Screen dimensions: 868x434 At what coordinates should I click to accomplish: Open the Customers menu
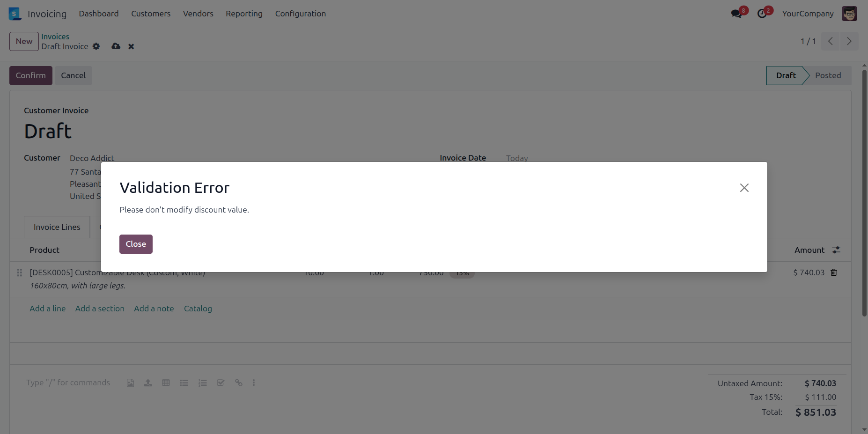click(151, 14)
